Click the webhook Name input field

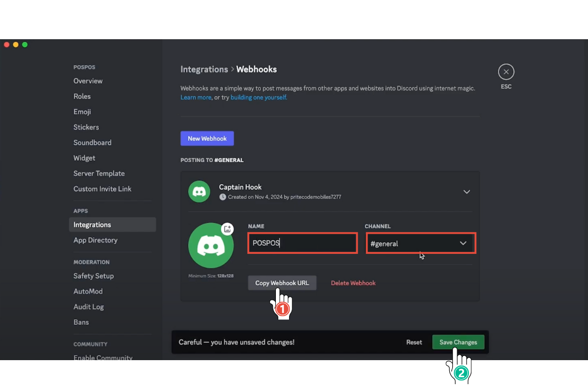click(302, 244)
